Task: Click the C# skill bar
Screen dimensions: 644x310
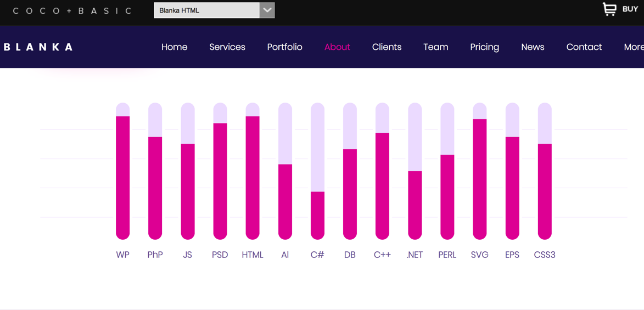Action: click(x=317, y=171)
